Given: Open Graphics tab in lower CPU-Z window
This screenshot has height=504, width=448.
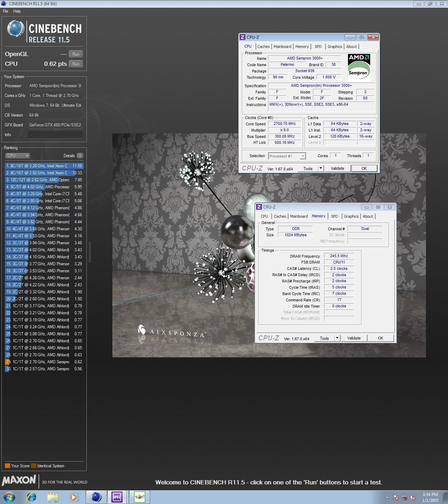Looking at the screenshot, I should point(351,216).
